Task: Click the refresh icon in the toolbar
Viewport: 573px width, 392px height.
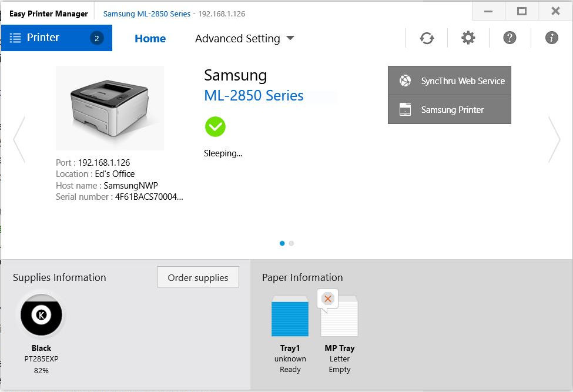Action: 427,38
